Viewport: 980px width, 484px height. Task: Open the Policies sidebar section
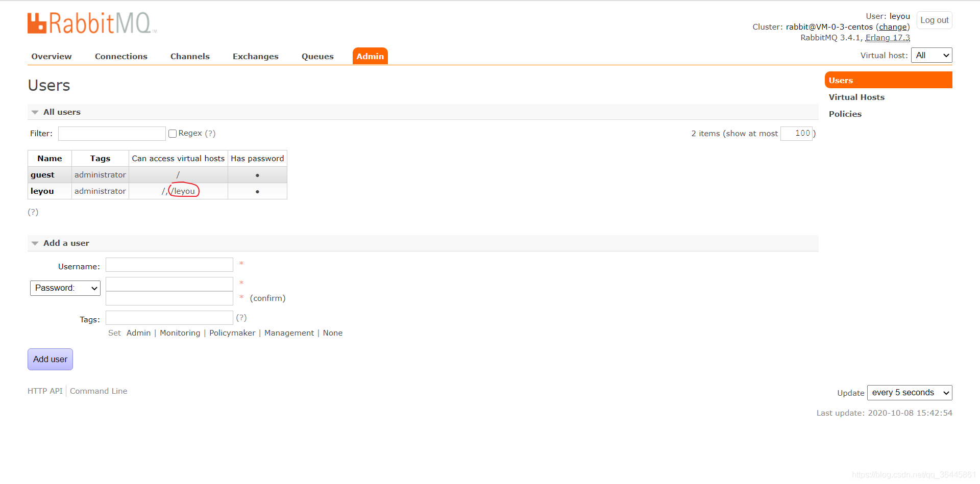[845, 114]
